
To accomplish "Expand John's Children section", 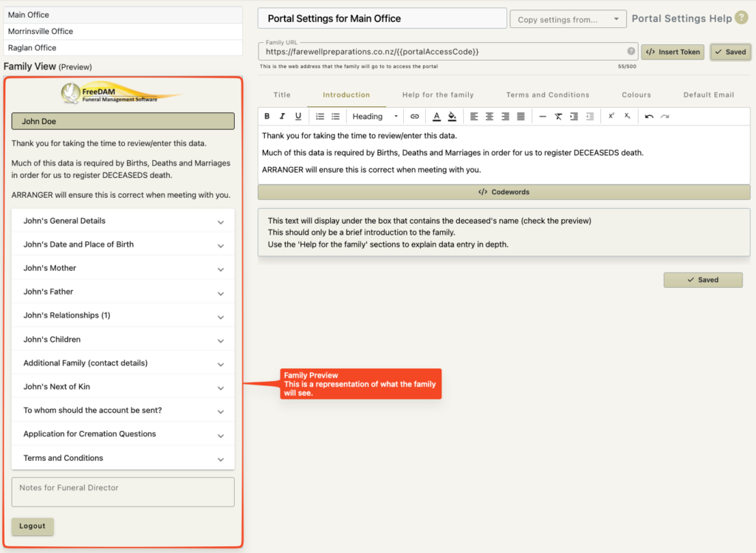I will click(123, 340).
